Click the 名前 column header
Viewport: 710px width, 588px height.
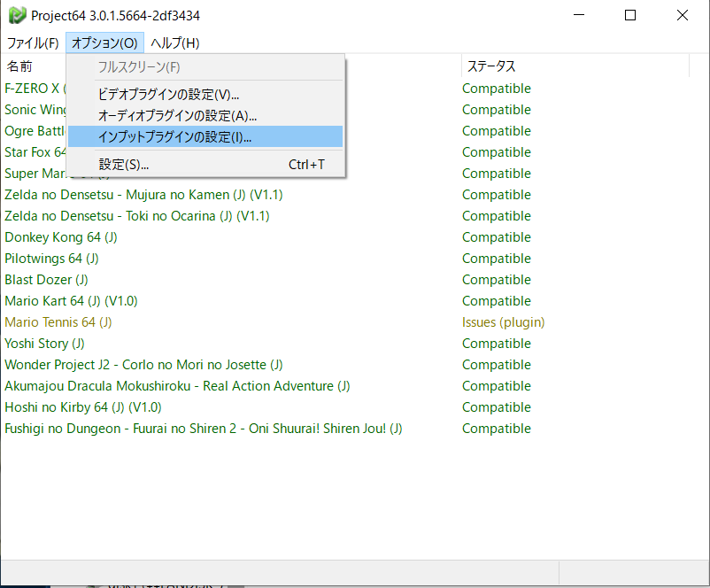(20, 66)
